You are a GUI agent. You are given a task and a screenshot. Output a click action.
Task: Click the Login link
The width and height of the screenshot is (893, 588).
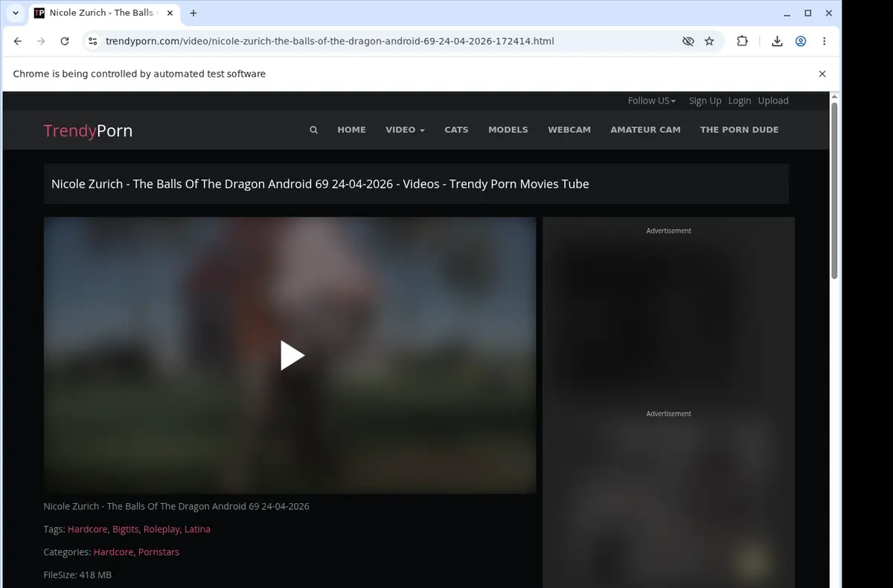(x=740, y=100)
